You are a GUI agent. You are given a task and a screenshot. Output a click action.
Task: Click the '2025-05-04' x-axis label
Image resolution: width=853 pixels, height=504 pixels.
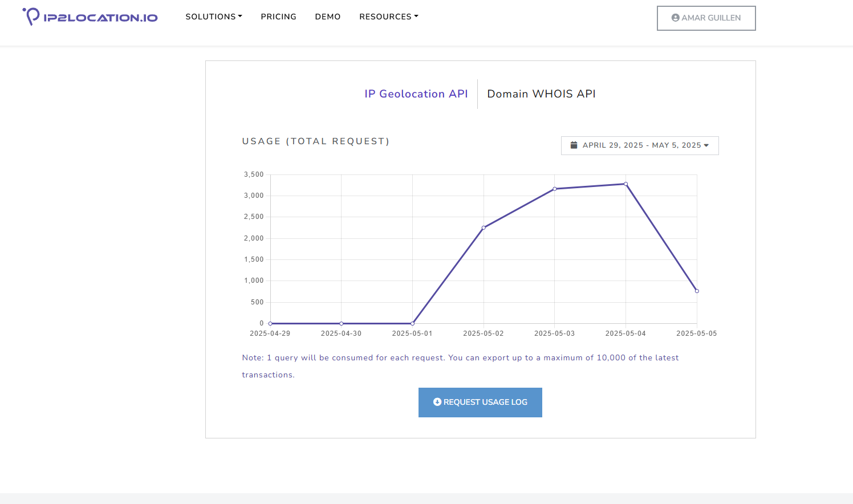(625, 334)
